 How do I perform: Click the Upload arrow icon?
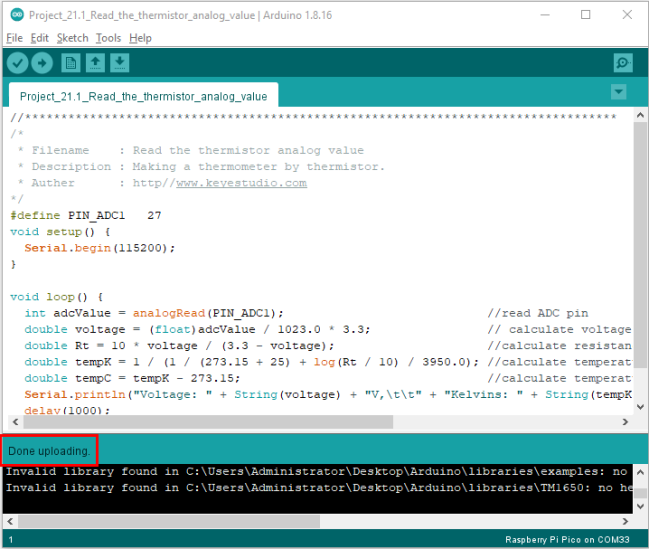pos(42,63)
